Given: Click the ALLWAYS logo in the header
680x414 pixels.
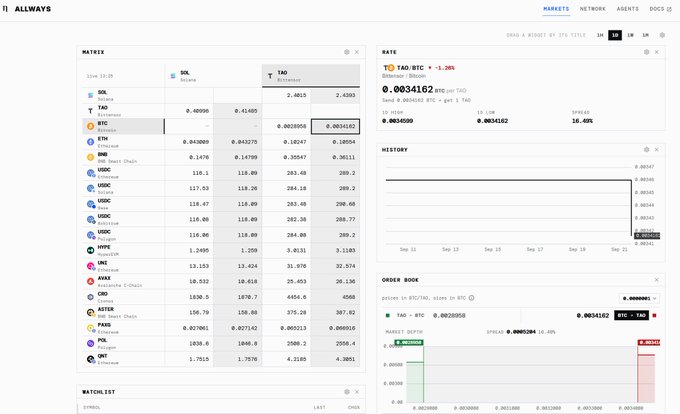Looking at the screenshot, I should 27,9.
